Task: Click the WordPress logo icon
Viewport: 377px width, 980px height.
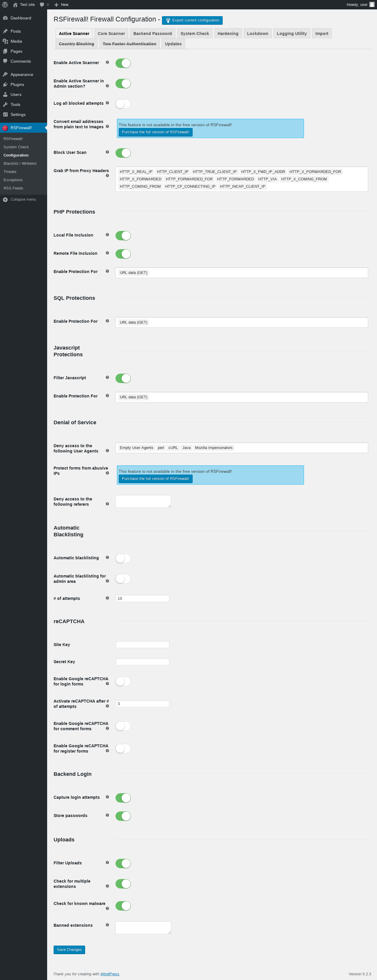Action: pyautogui.click(x=5, y=5)
